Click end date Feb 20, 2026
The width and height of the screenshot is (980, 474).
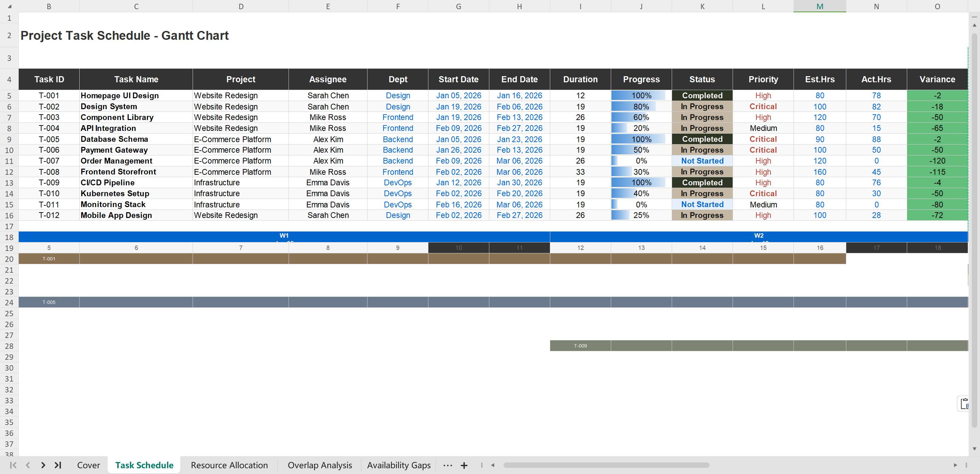pyautogui.click(x=519, y=193)
